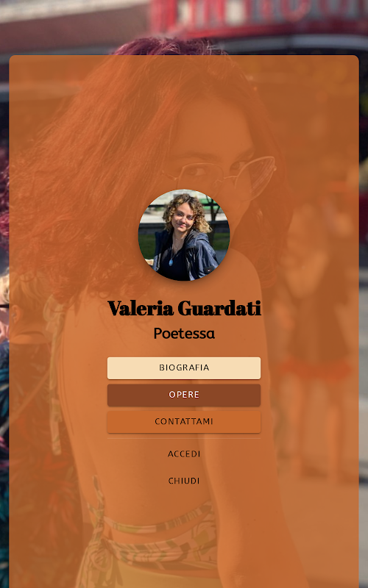Screen dimensions: 368x588
Task: Close the card with Chiudi
Action: pos(184,481)
